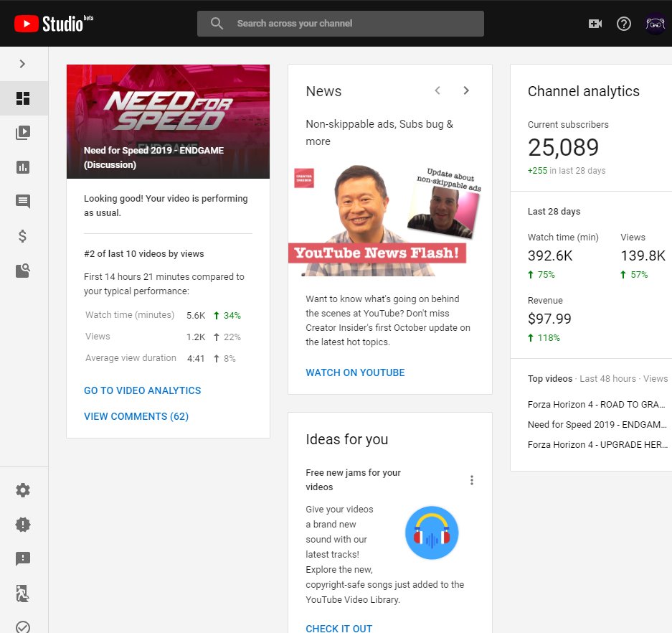Click WATCH ON YOUTUBE link
Viewport: 672px width, 633px height.
point(355,372)
